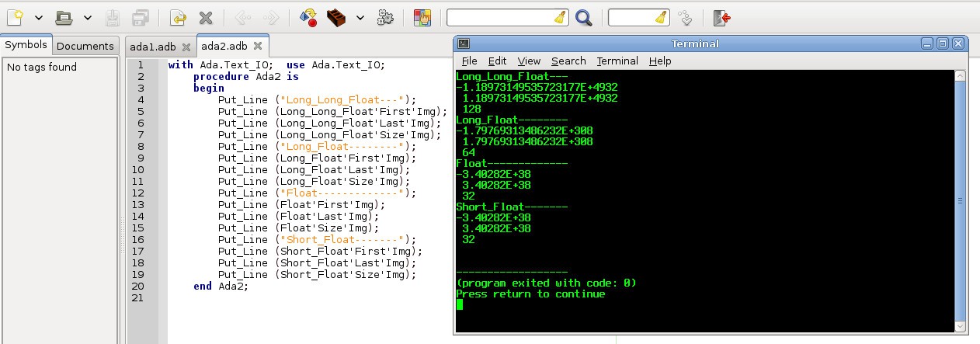Create a new file with the New icon
Screen dimensions: 980x344
[x=16, y=16]
